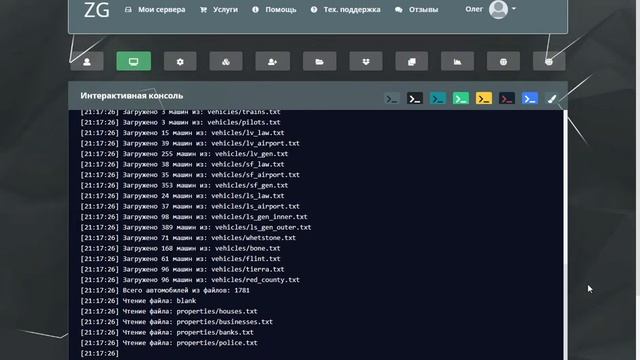
Task: Click the 'properties/police.txt' log line
Action: pyautogui.click(x=169, y=343)
